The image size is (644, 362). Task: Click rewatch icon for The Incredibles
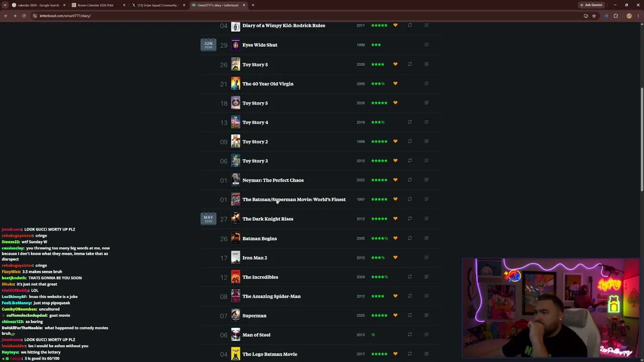click(x=410, y=277)
